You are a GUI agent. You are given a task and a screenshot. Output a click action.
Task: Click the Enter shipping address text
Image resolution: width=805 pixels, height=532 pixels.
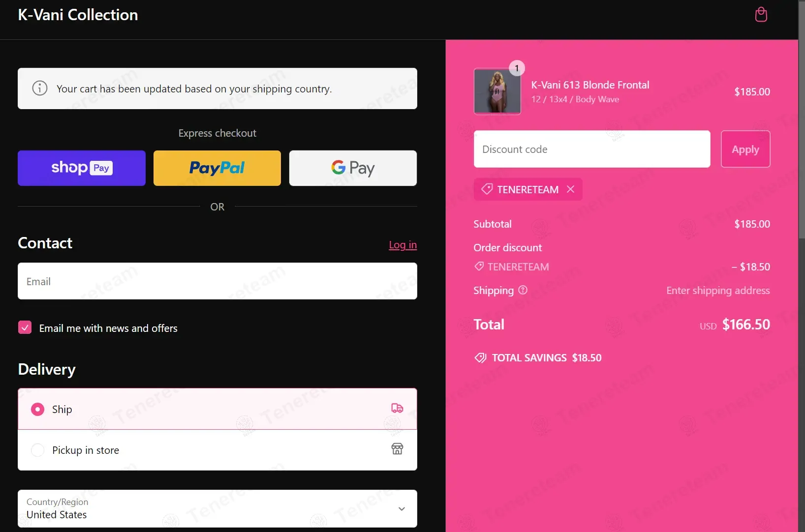718,291
